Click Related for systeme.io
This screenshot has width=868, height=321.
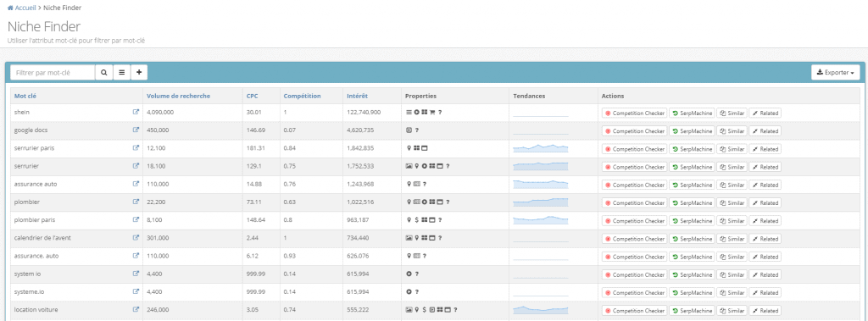coord(765,292)
